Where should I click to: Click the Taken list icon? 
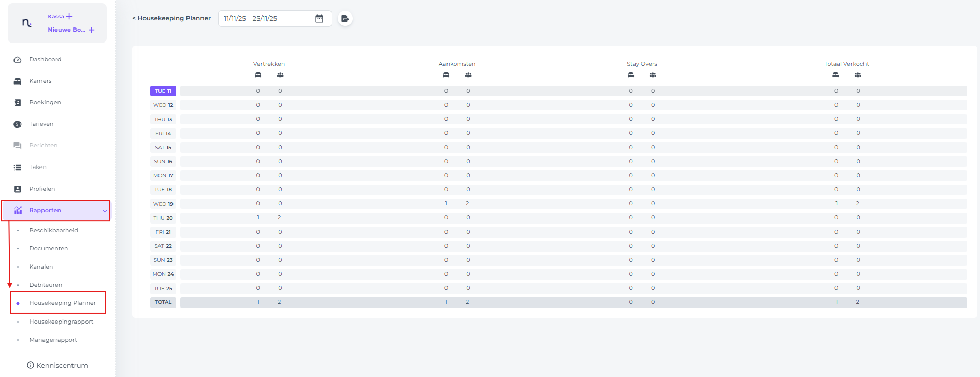coord(18,167)
